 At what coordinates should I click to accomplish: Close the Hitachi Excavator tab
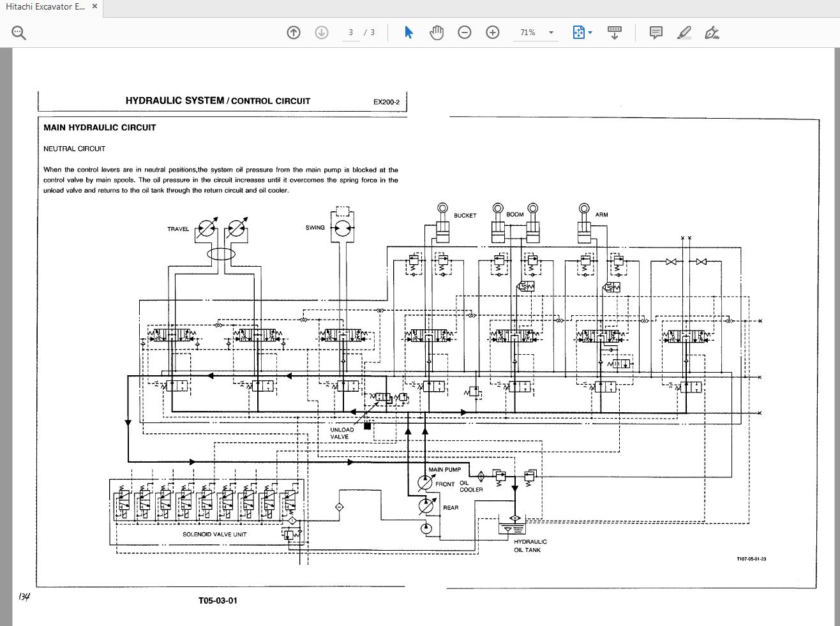pos(94,7)
